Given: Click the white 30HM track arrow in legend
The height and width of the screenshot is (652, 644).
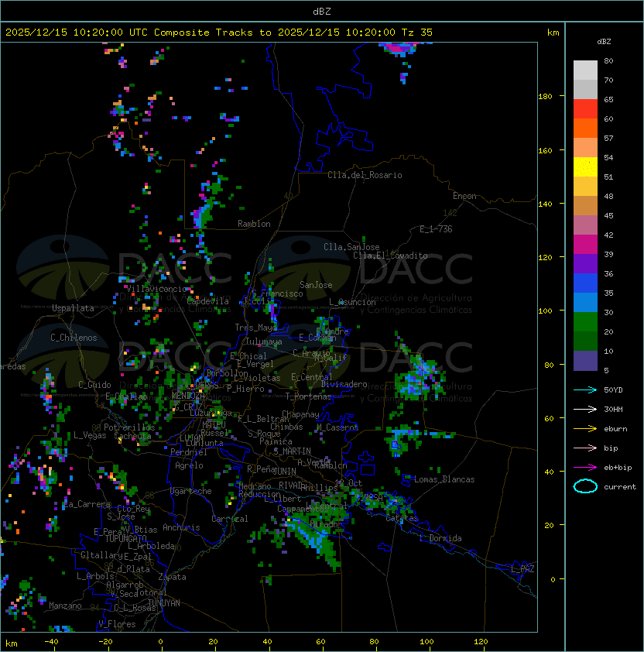Looking at the screenshot, I should point(585,409).
